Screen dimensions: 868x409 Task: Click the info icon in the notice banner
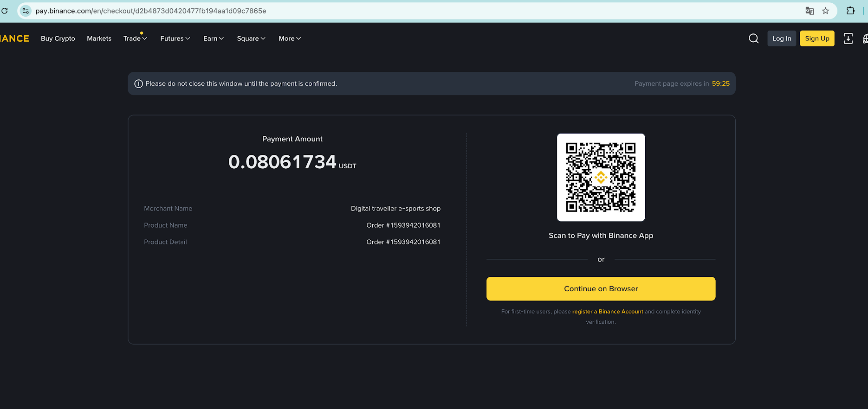click(x=138, y=84)
